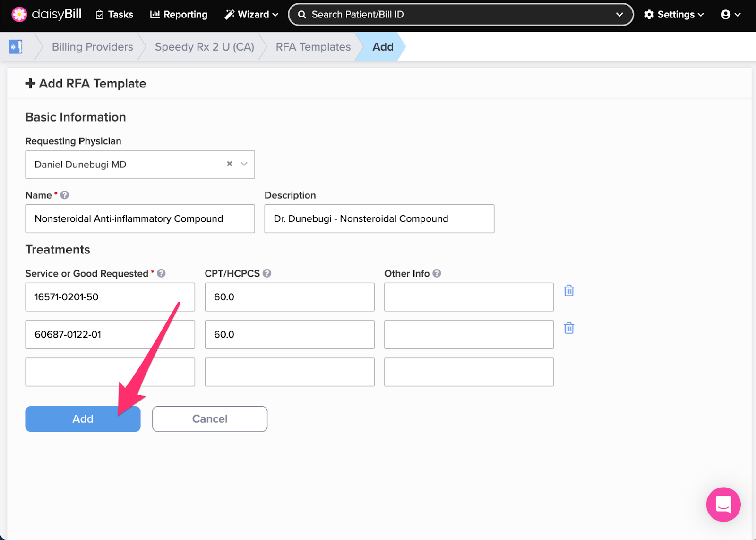Open the Settings menu
This screenshot has width=756, height=540.
point(674,15)
